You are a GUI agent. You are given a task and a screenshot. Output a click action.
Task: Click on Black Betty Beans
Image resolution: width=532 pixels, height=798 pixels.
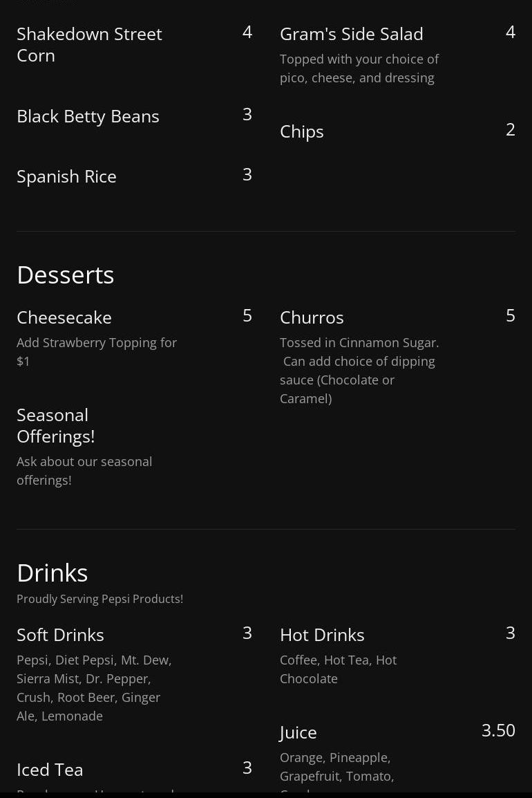click(88, 116)
